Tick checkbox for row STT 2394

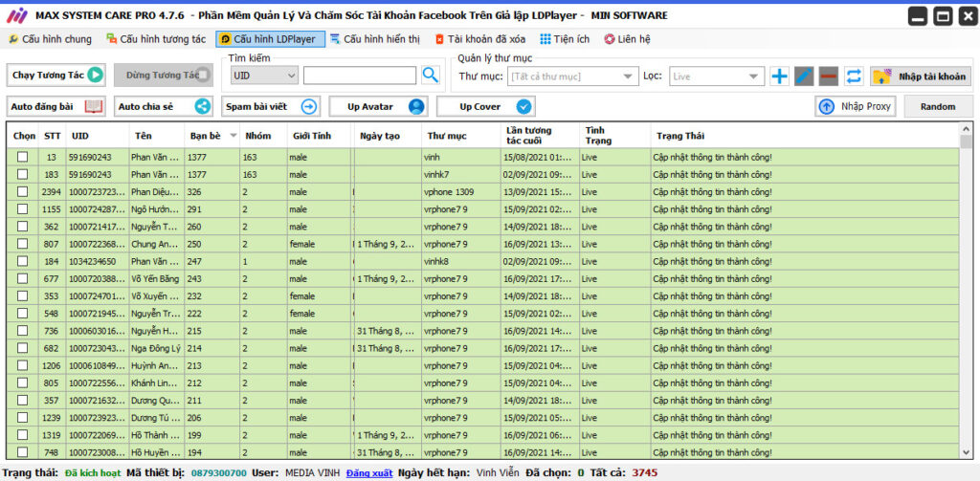coord(23,191)
